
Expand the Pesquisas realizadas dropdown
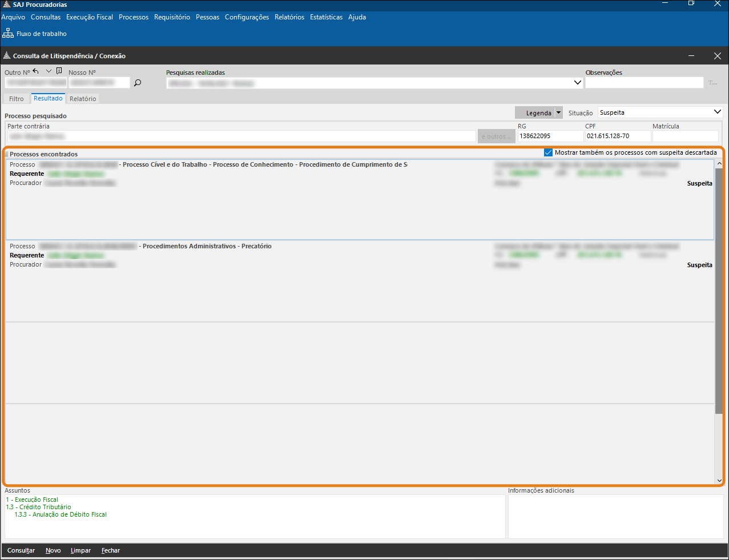click(577, 83)
